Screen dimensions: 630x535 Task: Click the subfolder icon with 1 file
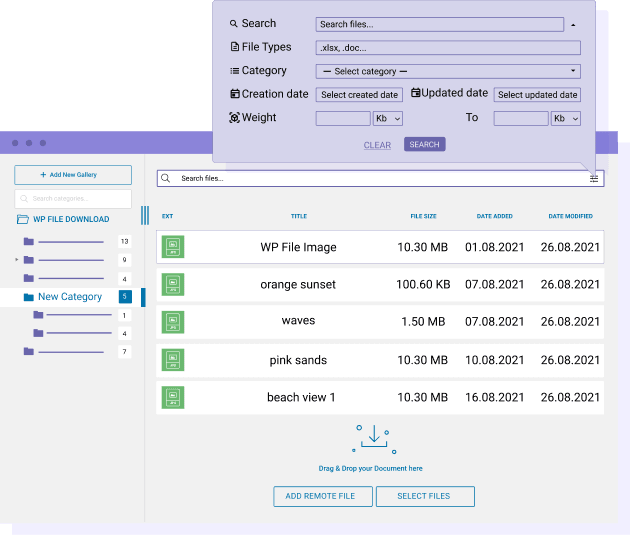click(x=38, y=314)
